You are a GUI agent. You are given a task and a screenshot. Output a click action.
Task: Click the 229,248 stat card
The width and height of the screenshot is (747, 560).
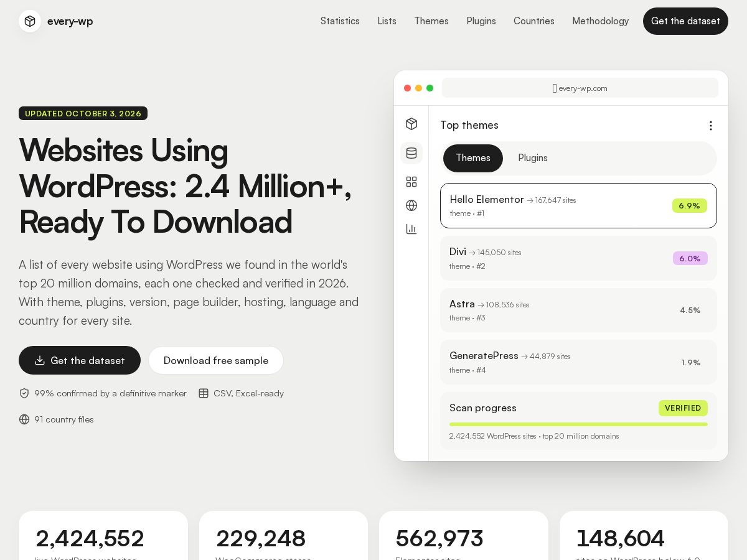[x=283, y=536]
